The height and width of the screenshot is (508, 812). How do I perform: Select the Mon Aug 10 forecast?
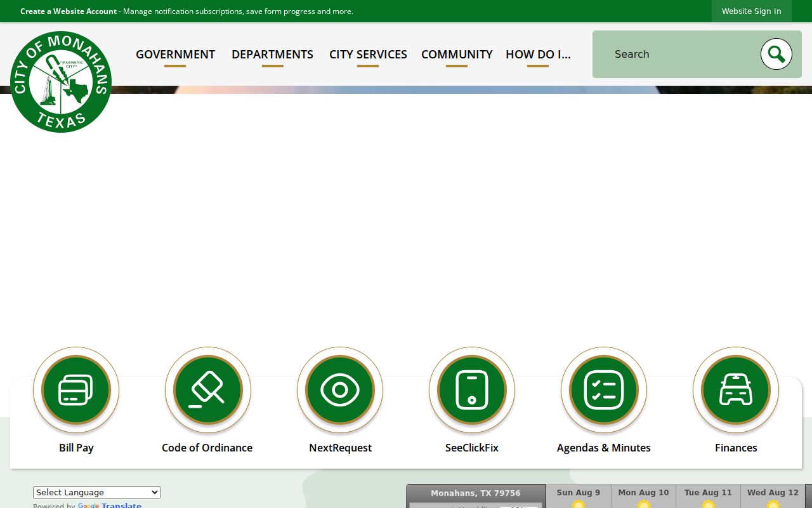[x=643, y=496]
